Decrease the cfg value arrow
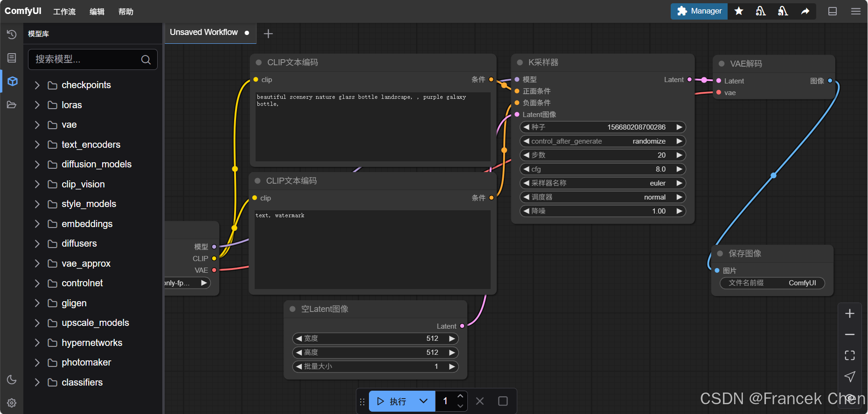The height and width of the screenshot is (414, 868). (526, 169)
